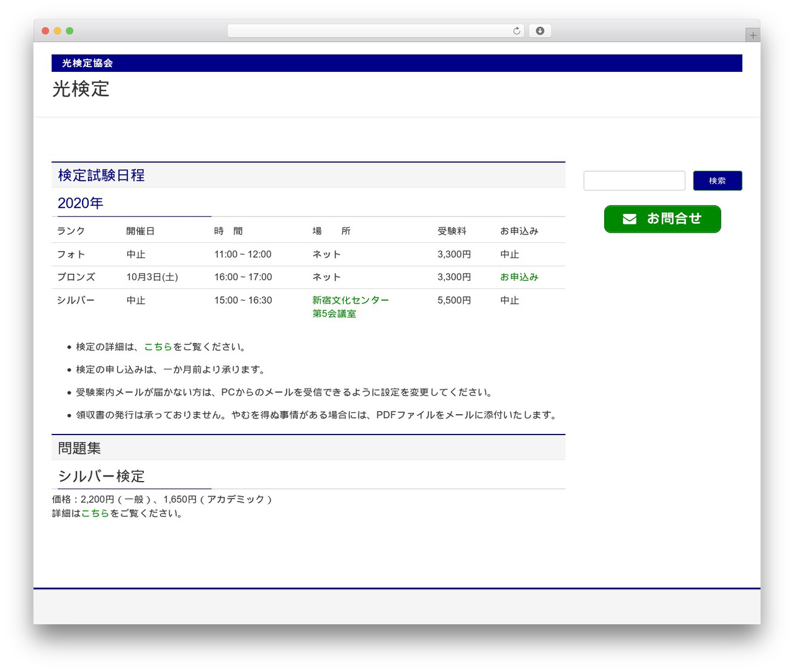Click the ランク column header
This screenshot has height=672, width=794.
pyautogui.click(x=71, y=231)
